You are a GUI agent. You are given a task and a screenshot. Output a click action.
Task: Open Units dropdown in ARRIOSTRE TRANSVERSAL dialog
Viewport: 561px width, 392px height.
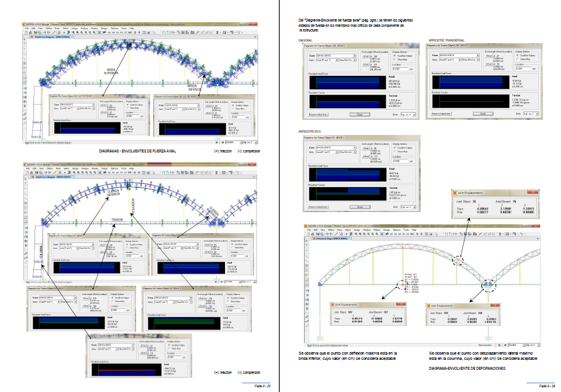click(536, 113)
